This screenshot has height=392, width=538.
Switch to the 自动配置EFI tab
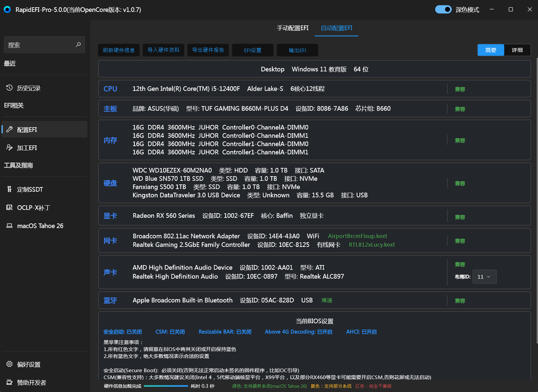[337, 28]
